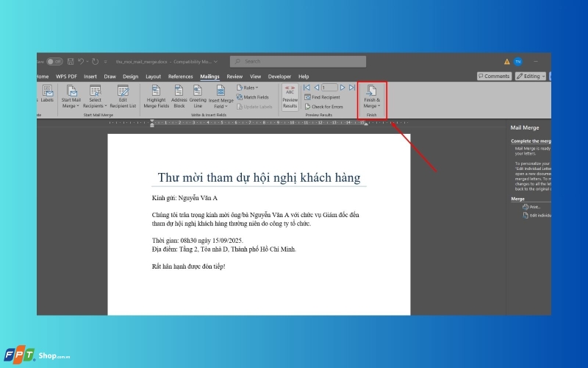The image size is (588, 368).
Task: Go to the last record
Action: [352, 88]
